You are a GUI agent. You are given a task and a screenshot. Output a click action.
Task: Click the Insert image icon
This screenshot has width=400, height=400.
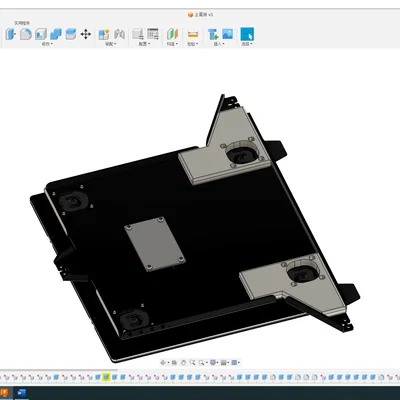[227, 34]
